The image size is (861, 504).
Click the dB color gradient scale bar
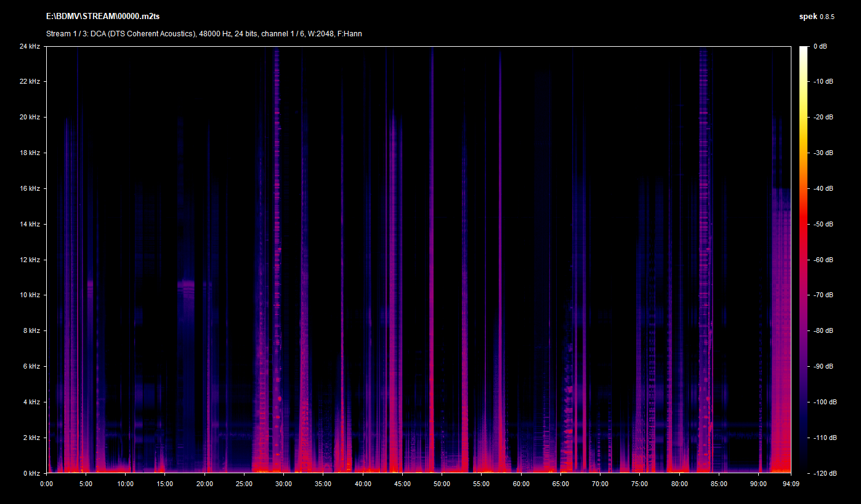803,260
